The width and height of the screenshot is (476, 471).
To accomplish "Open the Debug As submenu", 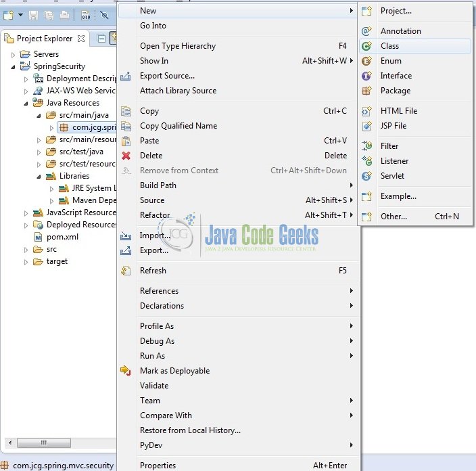I will 237,341.
